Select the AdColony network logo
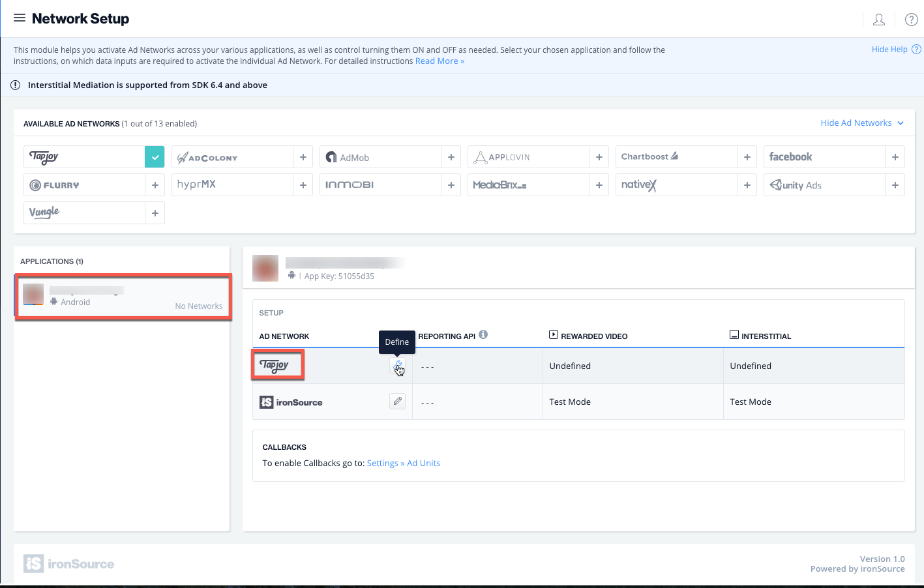The image size is (924, 588). [x=207, y=158]
